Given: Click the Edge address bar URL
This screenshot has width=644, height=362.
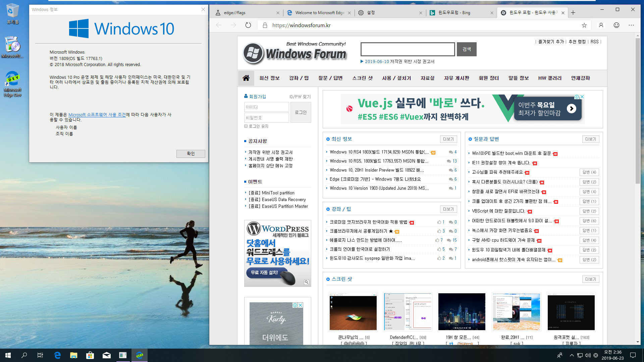Looking at the screenshot, I should pos(302,25).
